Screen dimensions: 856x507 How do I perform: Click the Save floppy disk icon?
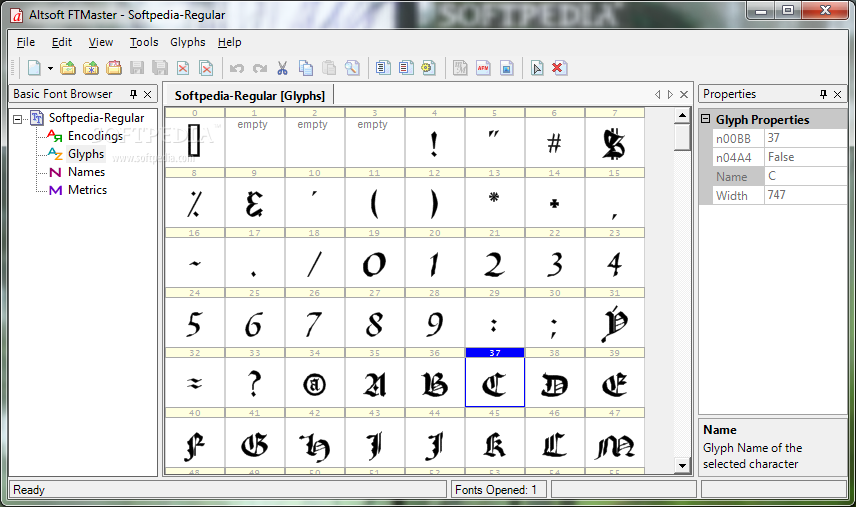point(136,68)
